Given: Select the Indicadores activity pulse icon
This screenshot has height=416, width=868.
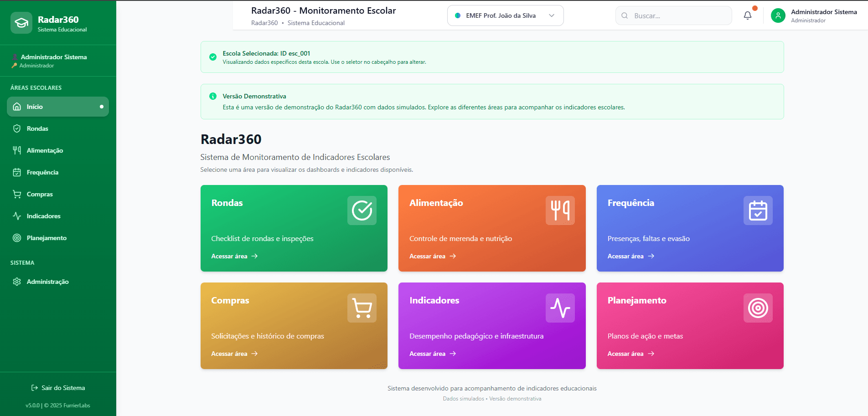Looking at the screenshot, I should point(17,216).
